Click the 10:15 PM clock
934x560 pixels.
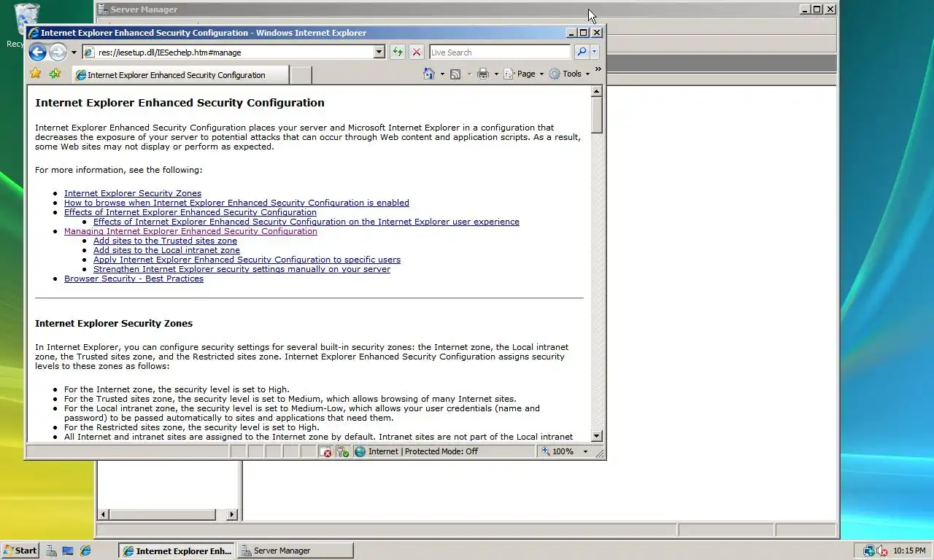[909, 551]
